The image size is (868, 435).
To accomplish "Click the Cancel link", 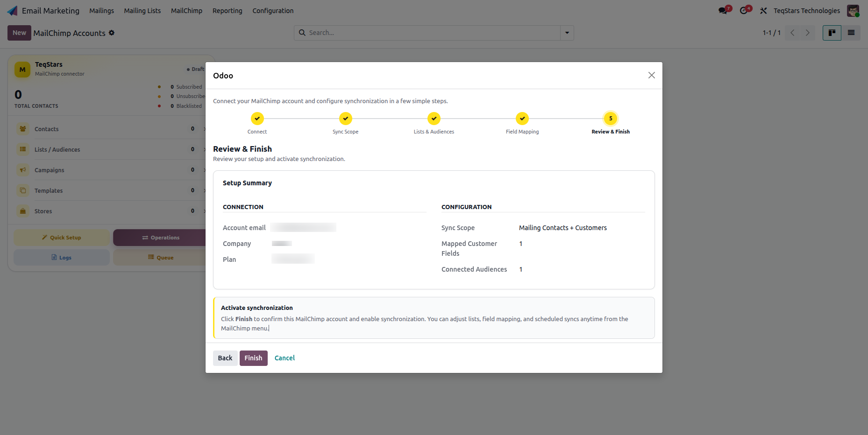I will coord(285,358).
